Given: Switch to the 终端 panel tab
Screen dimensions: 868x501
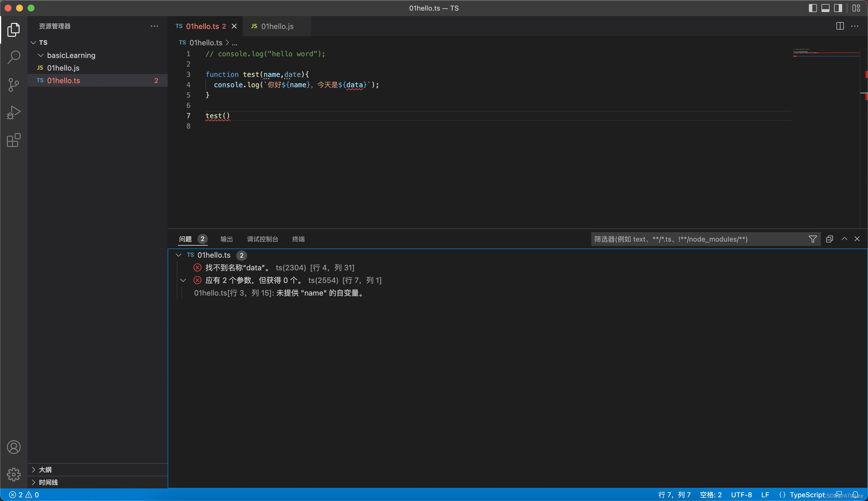Looking at the screenshot, I should point(298,239).
